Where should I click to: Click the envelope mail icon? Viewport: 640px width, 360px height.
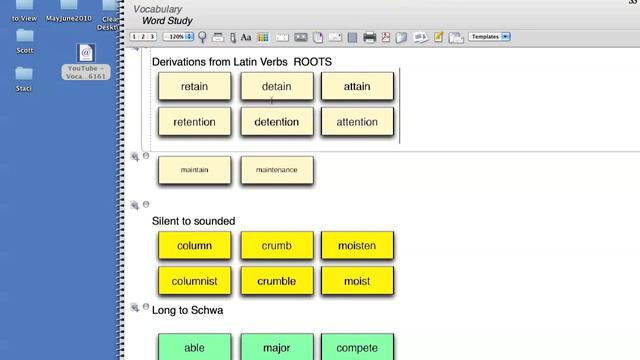(x=335, y=37)
